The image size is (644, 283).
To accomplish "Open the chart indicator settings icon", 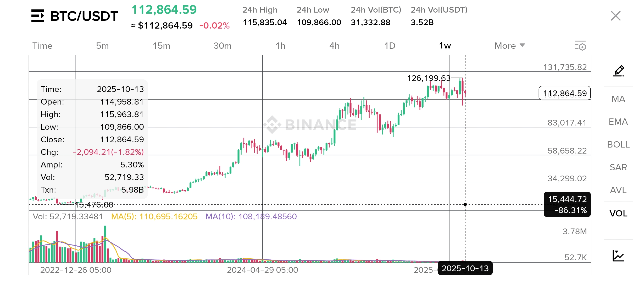I will coord(580,46).
